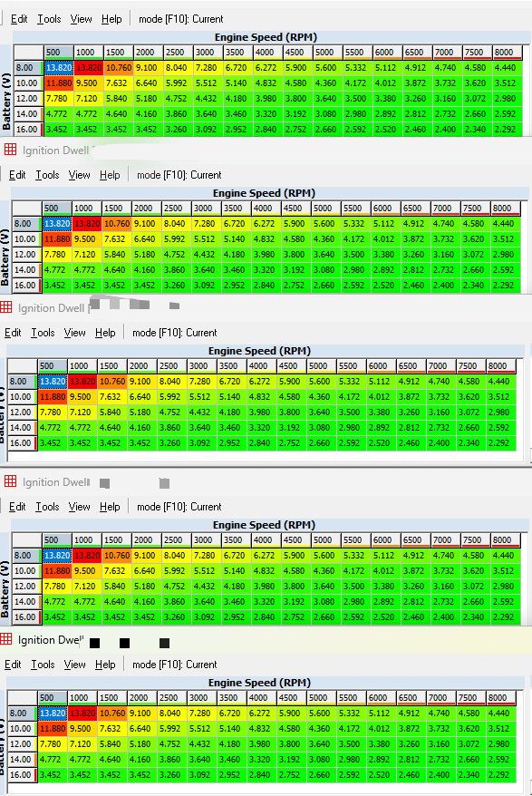Select the 9.100 cell in the bottom table
Image resolution: width=532 pixels, height=796 pixels.
tap(141, 713)
